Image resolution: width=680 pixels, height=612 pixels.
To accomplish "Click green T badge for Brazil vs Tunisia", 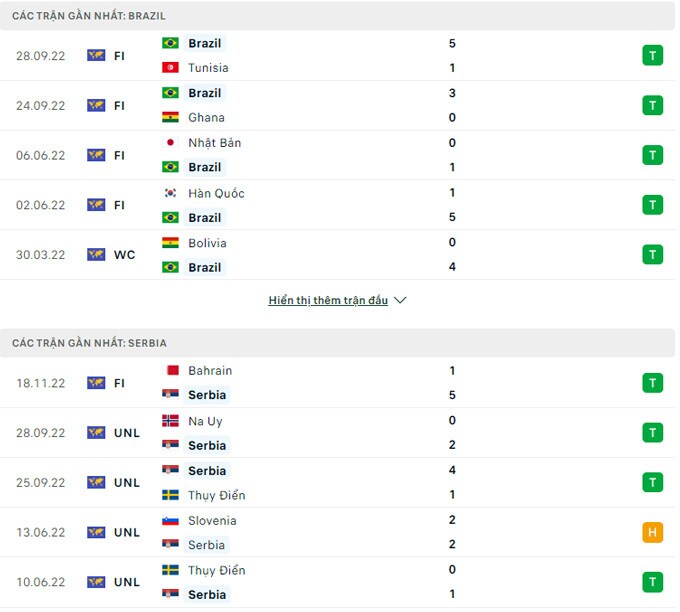I will click(652, 55).
